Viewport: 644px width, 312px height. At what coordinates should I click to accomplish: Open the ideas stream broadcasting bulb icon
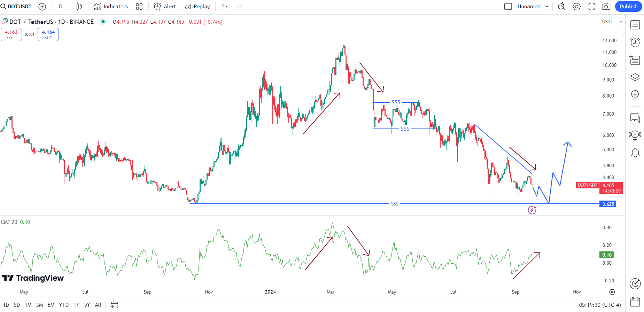pyautogui.click(x=635, y=135)
